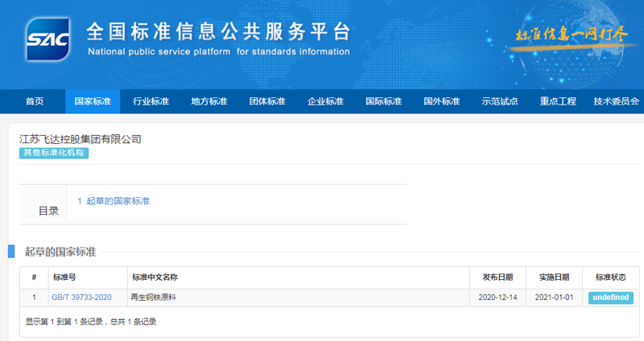Image resolution: width=644 pixels, height=341 pixels.
Task: Click the 2021-01-01 implementation date cell
Action: [x=554, y=298]
